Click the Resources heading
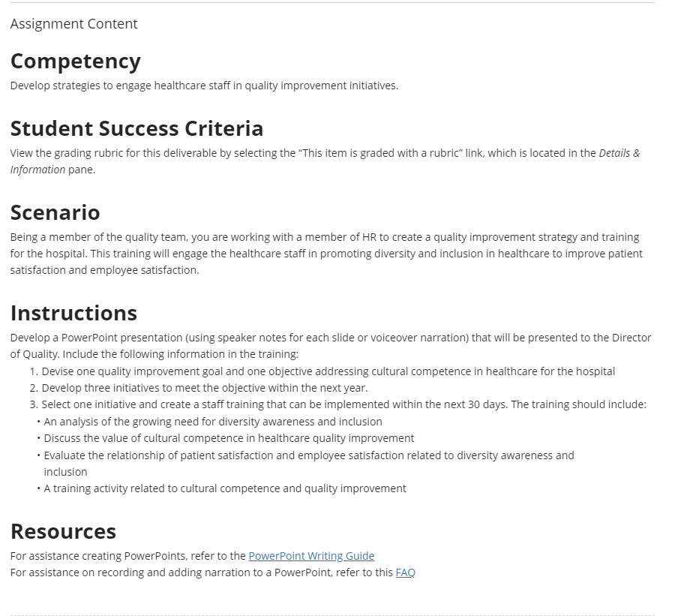 click(63, 531)
